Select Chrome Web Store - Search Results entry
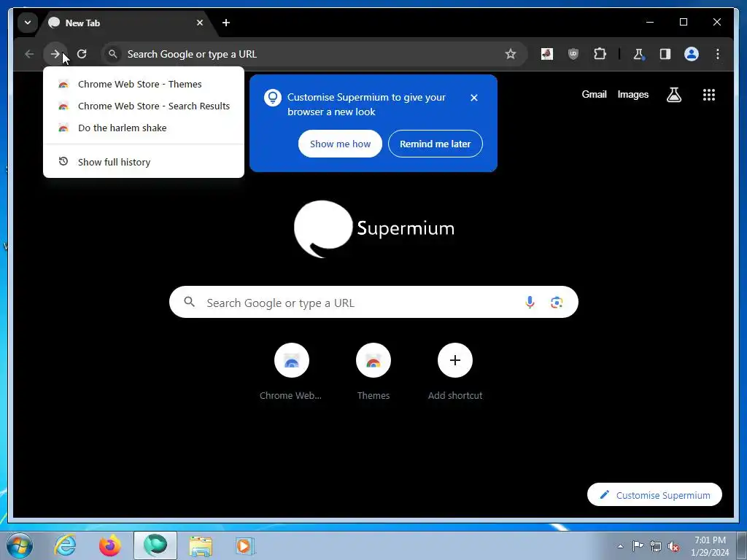 tap(144, 106)
